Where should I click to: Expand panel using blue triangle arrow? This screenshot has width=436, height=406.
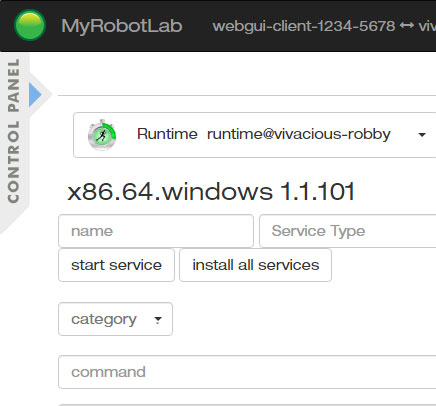click(x=35, y=95)
